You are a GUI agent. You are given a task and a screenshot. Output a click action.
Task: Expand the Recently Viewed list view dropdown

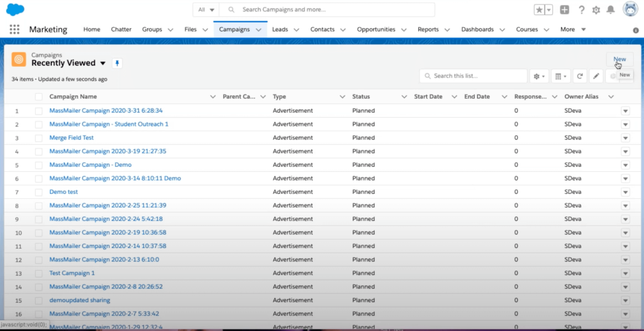(103, 64)
